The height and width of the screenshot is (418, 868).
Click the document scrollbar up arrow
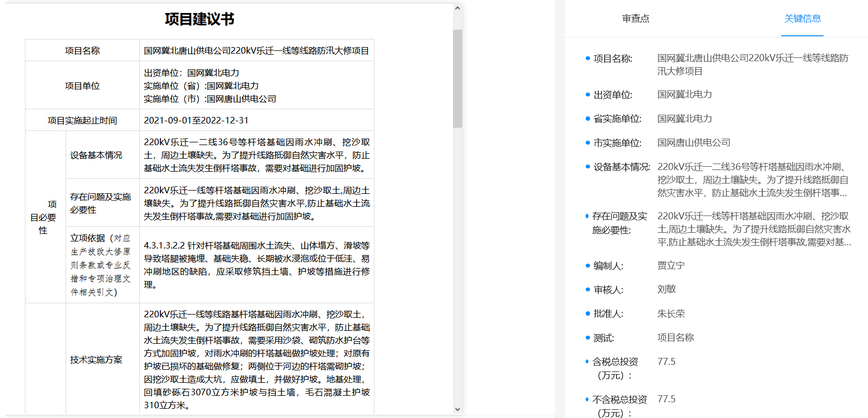tap(457, 9)
